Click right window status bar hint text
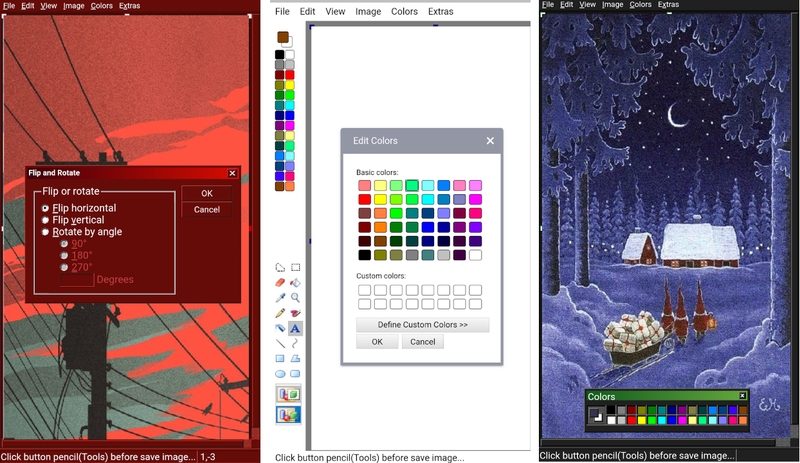This screenshot has height=463, width=800. point(637,455)
